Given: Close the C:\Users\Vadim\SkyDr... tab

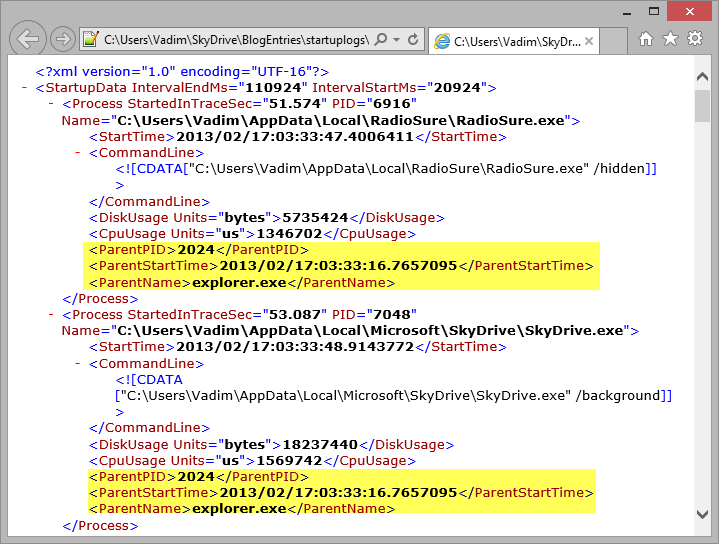Looking at the screenshot, I should [x=589, y=41].
